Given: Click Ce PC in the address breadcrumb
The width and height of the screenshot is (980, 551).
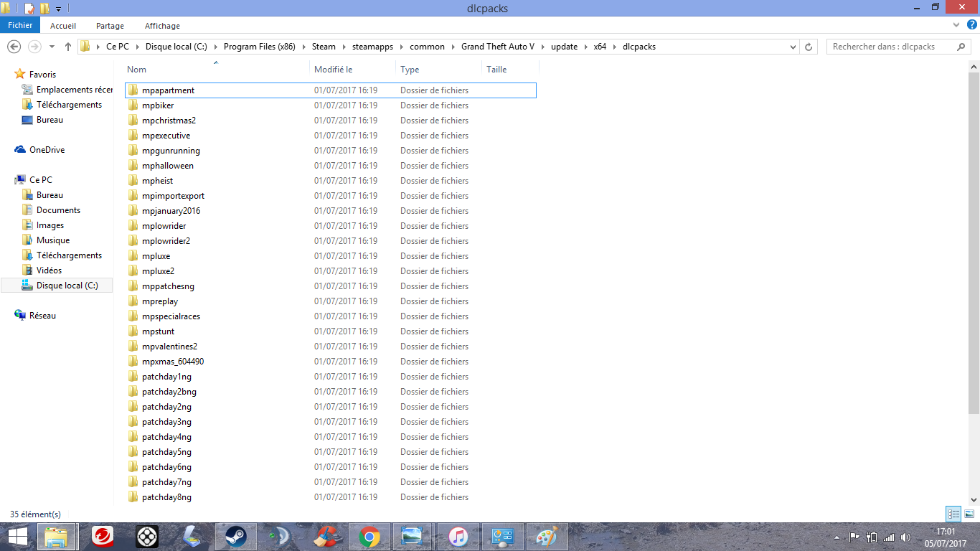Looking at the screenshot, I should 118,47.
